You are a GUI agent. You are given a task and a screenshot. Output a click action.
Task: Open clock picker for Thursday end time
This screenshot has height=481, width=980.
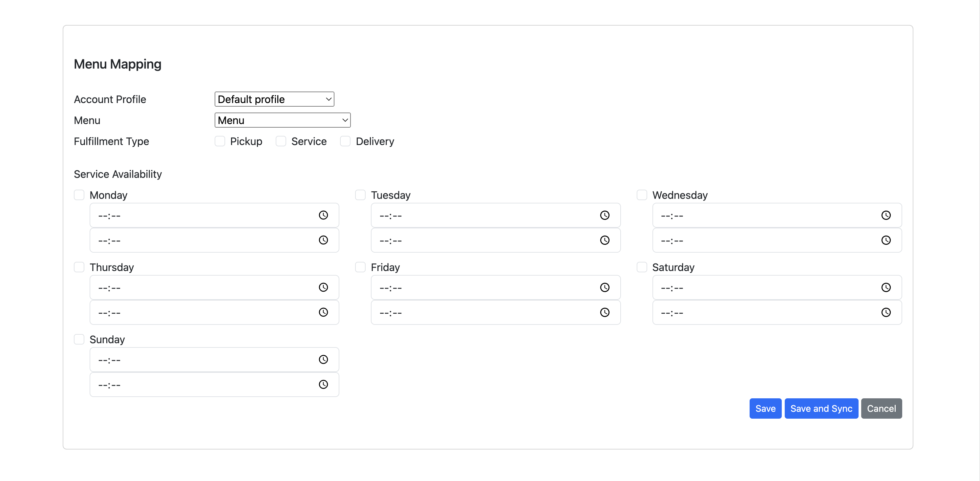[323, 312]
